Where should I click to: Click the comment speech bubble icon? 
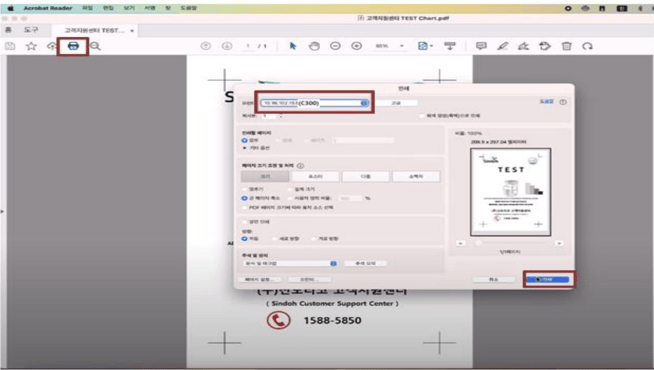(x=481, y=46)
